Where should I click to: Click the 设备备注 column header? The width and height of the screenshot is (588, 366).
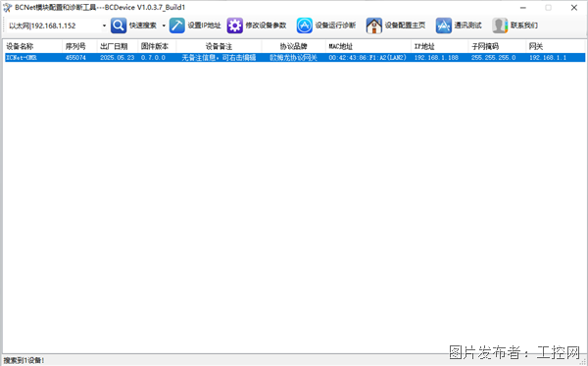coord(219,46)
